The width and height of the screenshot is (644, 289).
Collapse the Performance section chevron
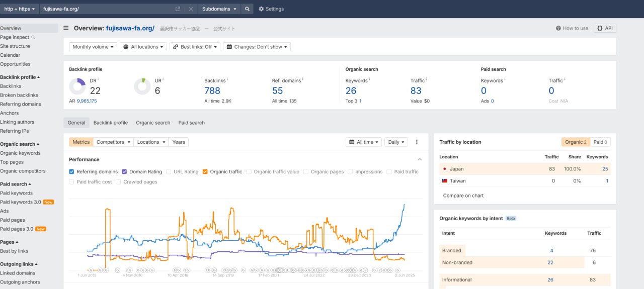click(x=420, y=159)
